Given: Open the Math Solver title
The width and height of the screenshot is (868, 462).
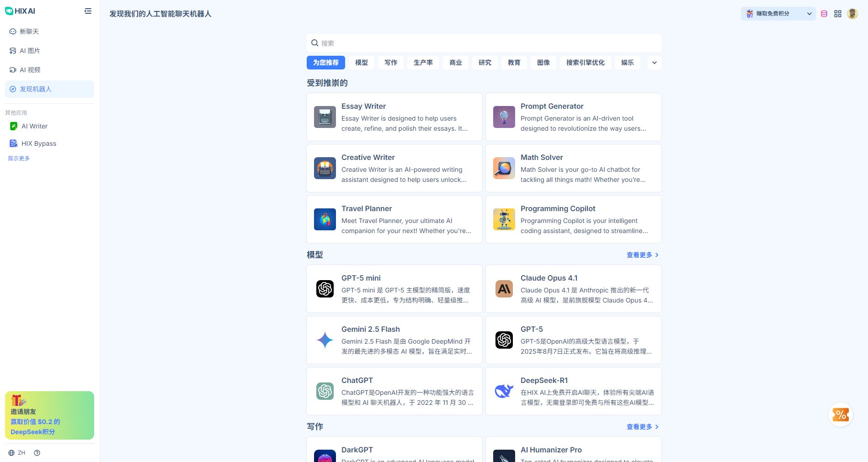Looking at the screenshot, I should 542,157.
